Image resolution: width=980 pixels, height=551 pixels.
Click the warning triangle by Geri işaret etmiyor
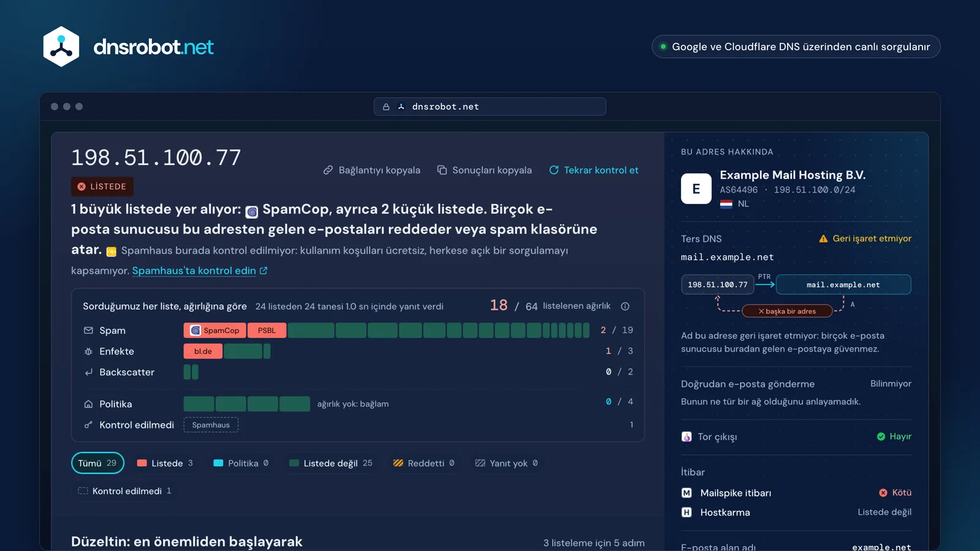pos(823,239)
